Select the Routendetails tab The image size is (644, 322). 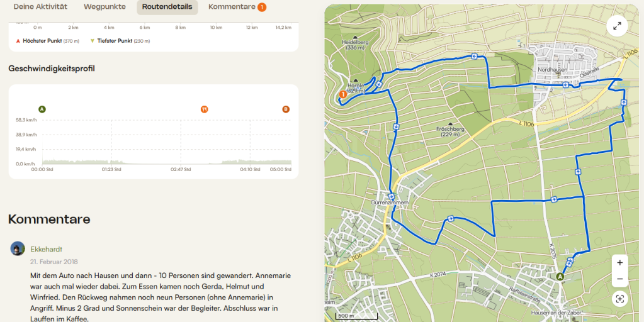click(167, 7)
